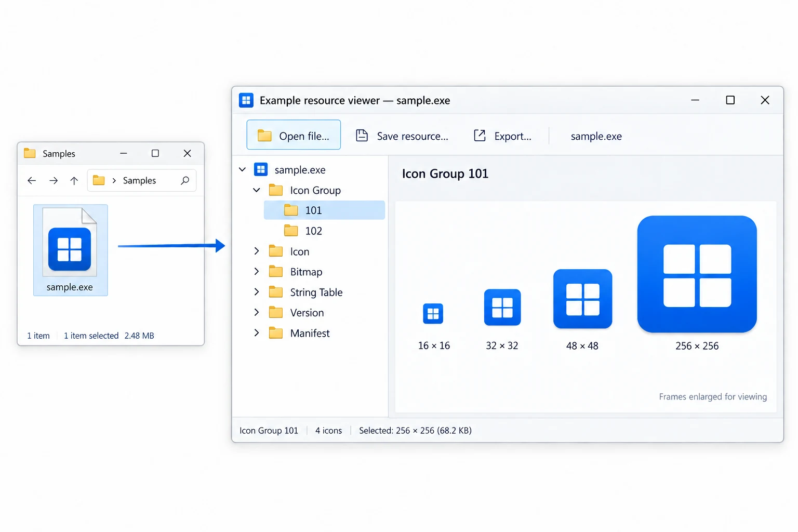This screenshot has height=532, width=798.
Task: Expand the Bitmap folder chevron
Action: tap(256, 272)
